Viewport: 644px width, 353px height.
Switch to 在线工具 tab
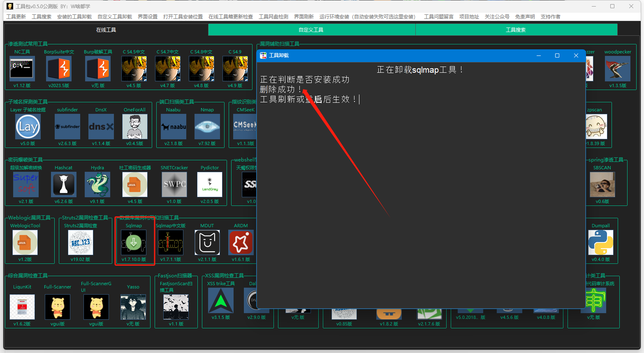coord(106,30)
